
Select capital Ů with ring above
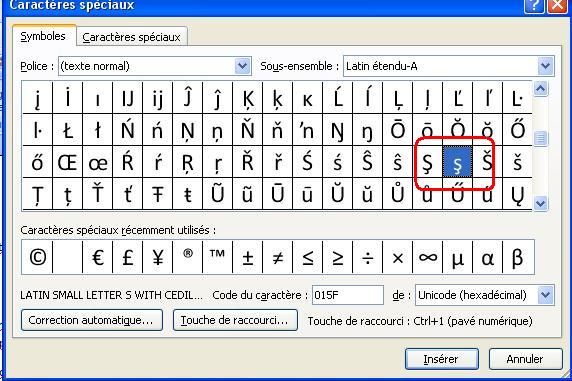click(398, 194)
